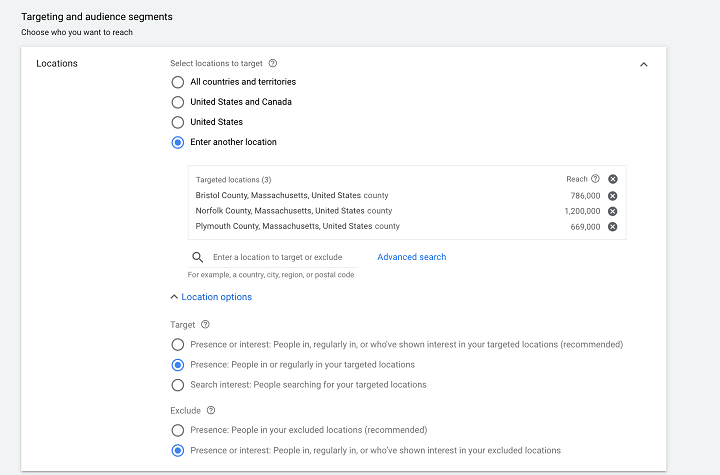This screenshot has width=720, height=475.
Task: Select Enter another location radio
Action: tap(178, 142)
